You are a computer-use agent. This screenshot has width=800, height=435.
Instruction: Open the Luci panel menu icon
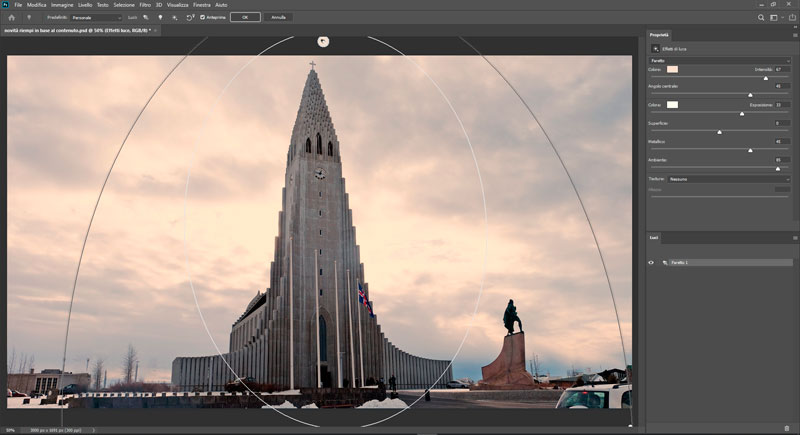tap(795, 238)
